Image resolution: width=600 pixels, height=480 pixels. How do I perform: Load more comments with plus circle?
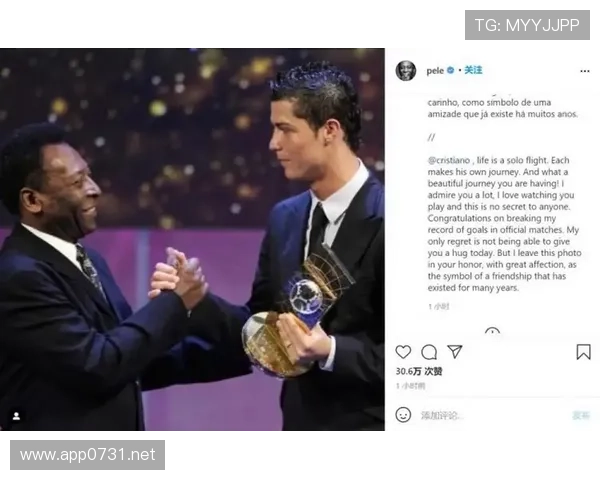(492, 331)
